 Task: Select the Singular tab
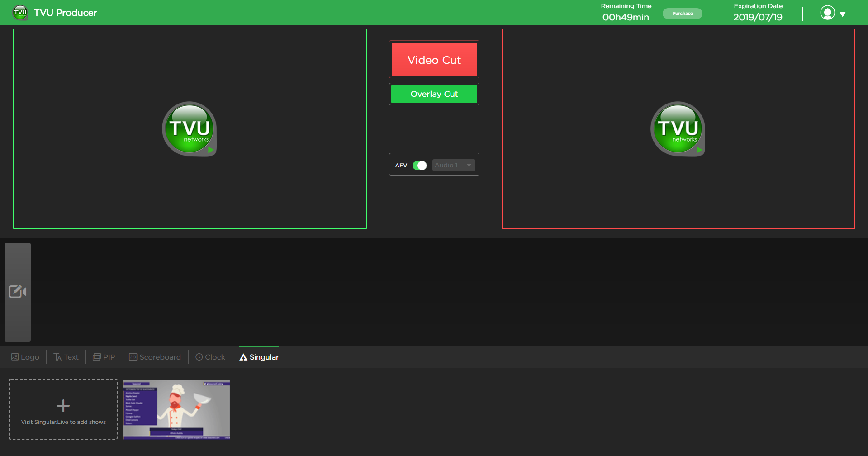(259, 357)
